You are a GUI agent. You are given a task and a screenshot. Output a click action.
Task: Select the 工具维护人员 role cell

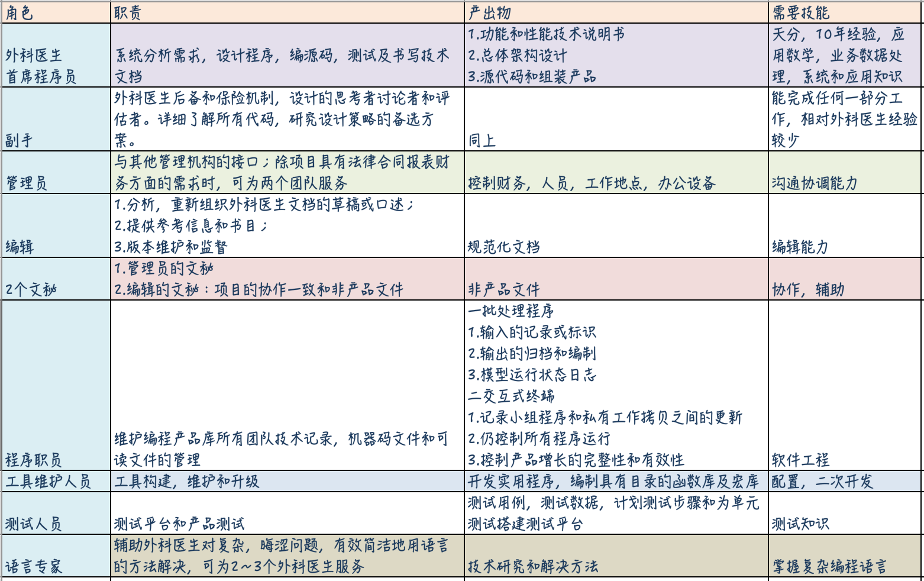tap(56, 481)
